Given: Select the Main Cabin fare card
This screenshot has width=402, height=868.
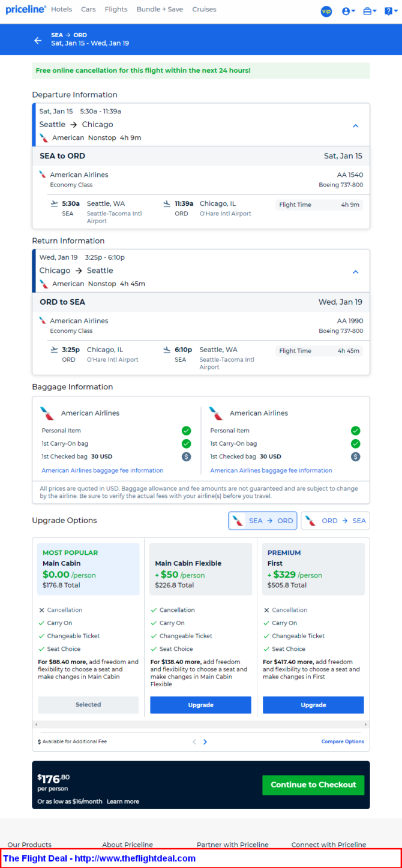Looking at the screenshot, I should click(88, 569).
